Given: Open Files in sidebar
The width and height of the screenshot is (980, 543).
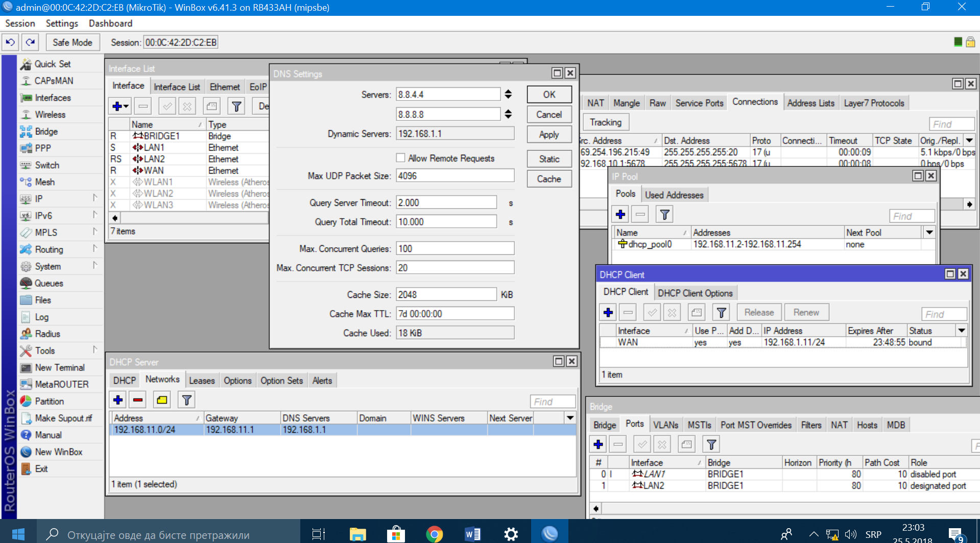Looking at the screenshot, I should point(43,300).
